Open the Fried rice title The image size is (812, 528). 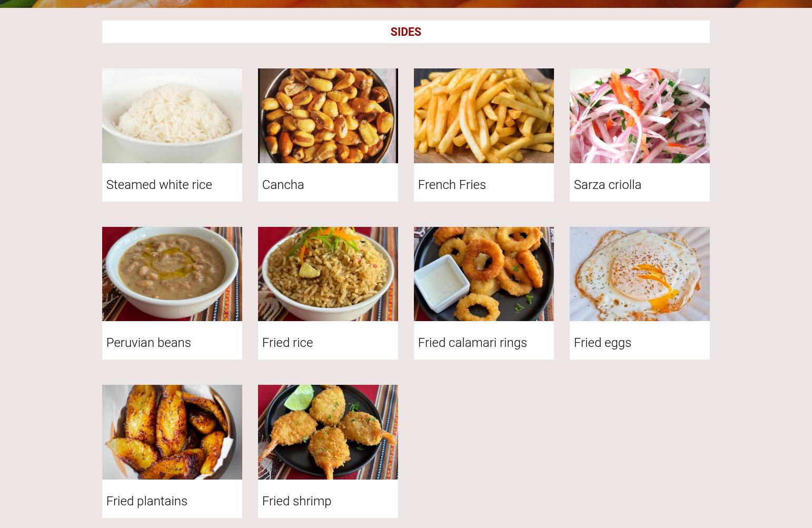(x=288, y=343)
